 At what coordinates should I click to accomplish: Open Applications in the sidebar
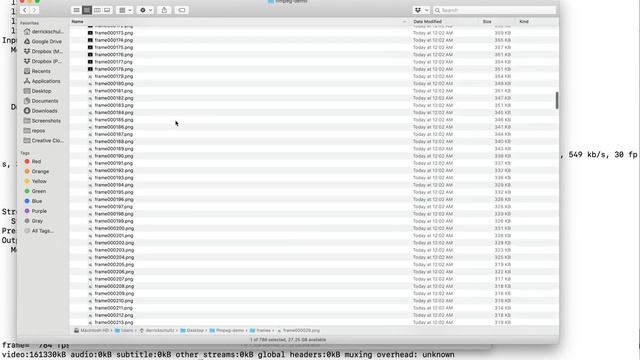(43, 81)
